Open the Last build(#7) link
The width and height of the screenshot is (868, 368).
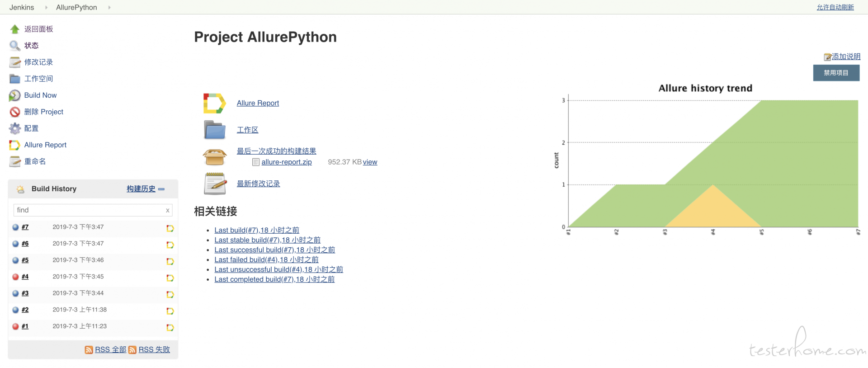[257, 230]
